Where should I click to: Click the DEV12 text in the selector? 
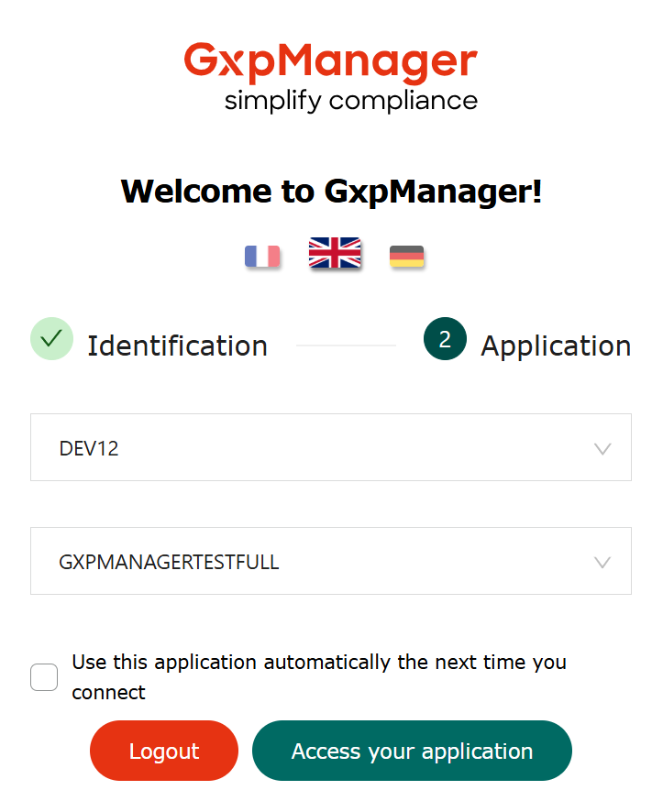pos(89,448)
